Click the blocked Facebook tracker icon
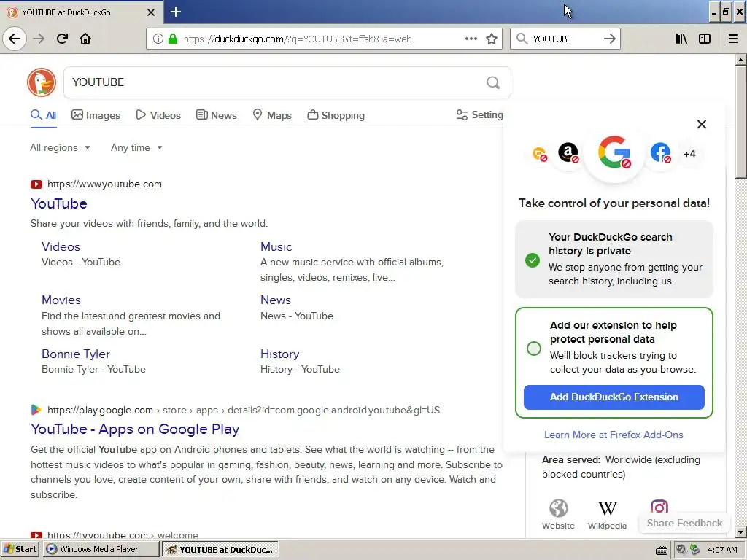 pyautogui.click(x=660, y=153)
